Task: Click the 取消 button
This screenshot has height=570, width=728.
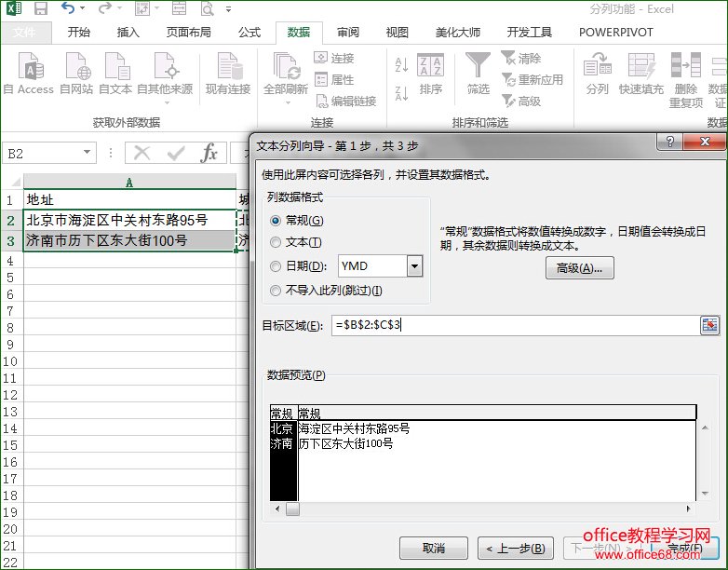Action: tap(433, 548)
